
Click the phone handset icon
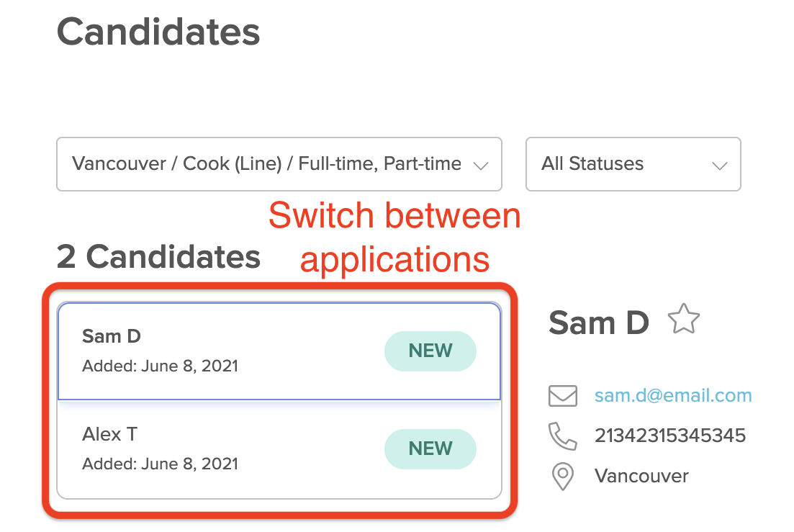[x=563, y=436]
